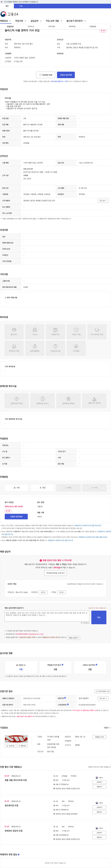
Task: Open 생산관리원 모집 posting
Action: [x=11, y=805]
